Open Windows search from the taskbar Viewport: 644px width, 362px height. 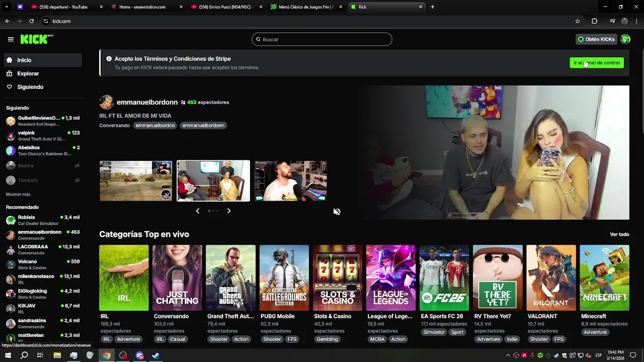(24, 355)
